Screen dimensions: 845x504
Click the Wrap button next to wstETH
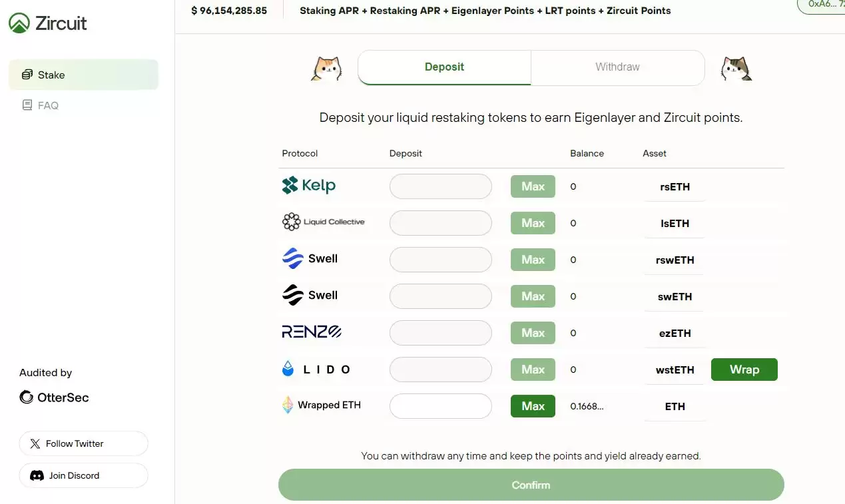pyautogui.click(x=744, y=369)
